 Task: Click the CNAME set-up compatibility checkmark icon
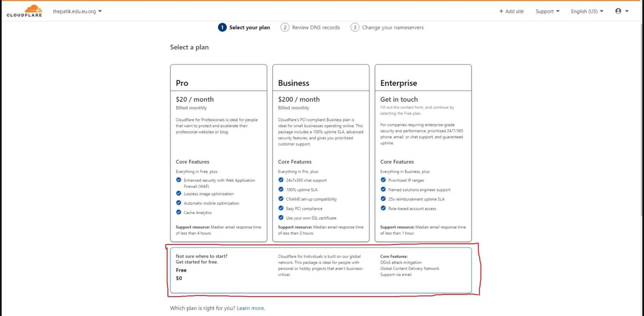click(281, 199)
